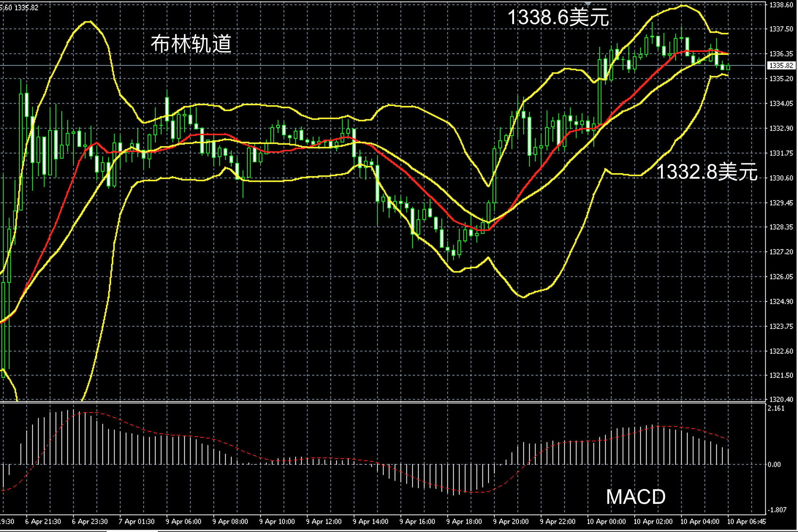This screenshot has width=798, height=532.
Task: Select the 1332.8美元 annotation text
Action: point(707,172)
